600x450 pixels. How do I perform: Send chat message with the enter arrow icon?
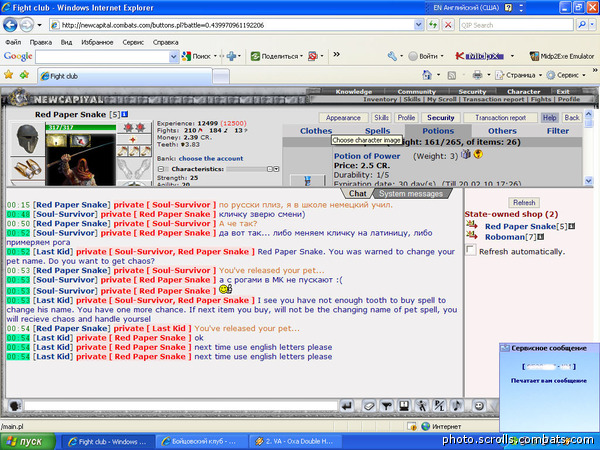(347, 406)
